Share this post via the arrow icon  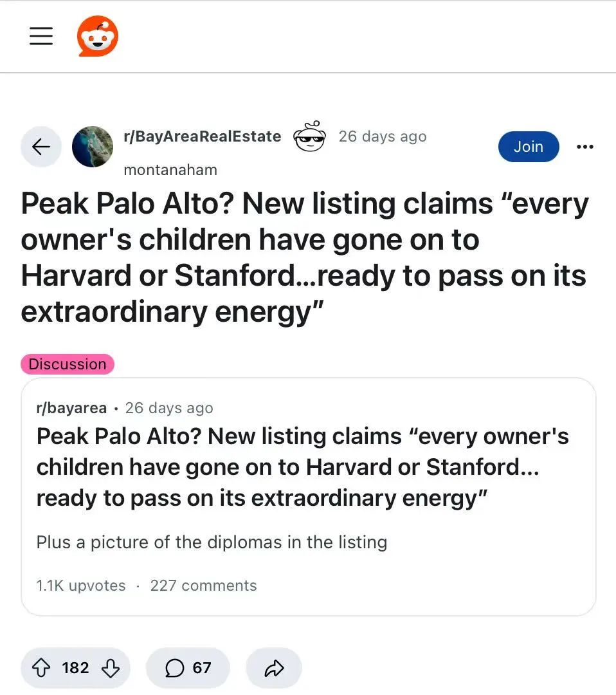click(x=274, y=667)
